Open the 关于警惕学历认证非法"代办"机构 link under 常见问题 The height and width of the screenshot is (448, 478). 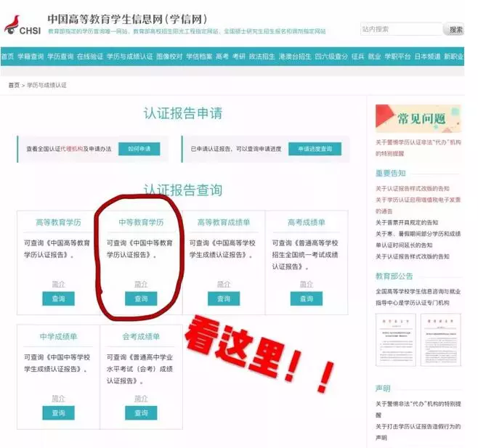418,148
